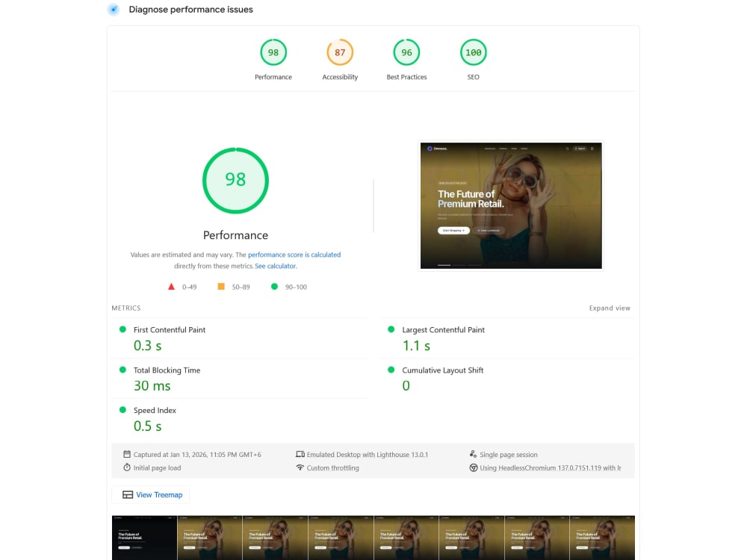Click the large Performance 98 gauge
The image size is (747, 560).
pyautogui.click(x=235, y=181)
